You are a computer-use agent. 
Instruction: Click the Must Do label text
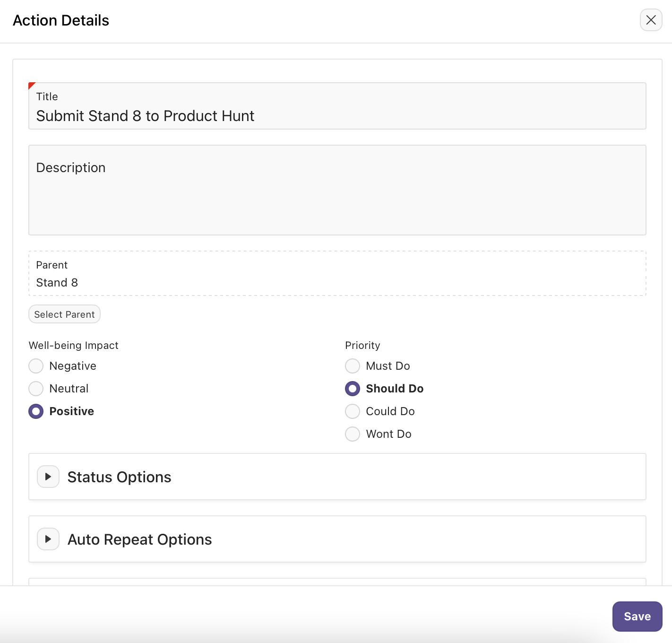[x=388, y=366]
